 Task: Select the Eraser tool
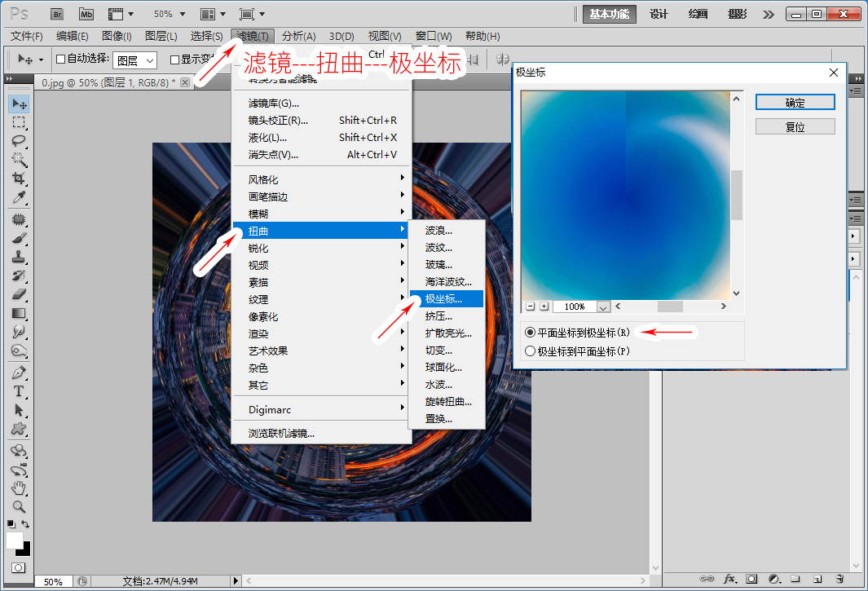tap(19, 294)
